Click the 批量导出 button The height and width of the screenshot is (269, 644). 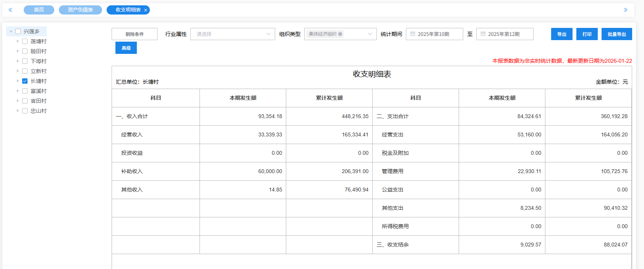pyautogui.click(x=616, y=34)
